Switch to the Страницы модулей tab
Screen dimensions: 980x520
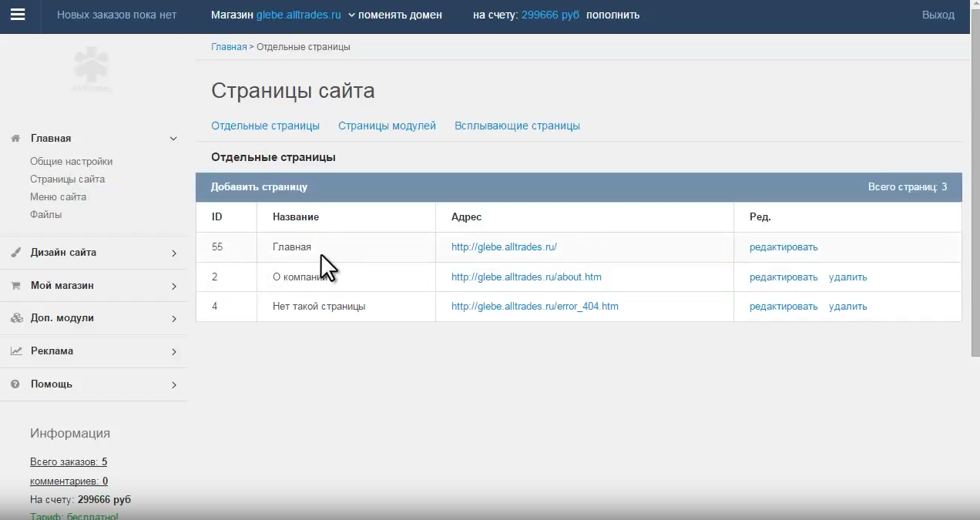(387, 126)
